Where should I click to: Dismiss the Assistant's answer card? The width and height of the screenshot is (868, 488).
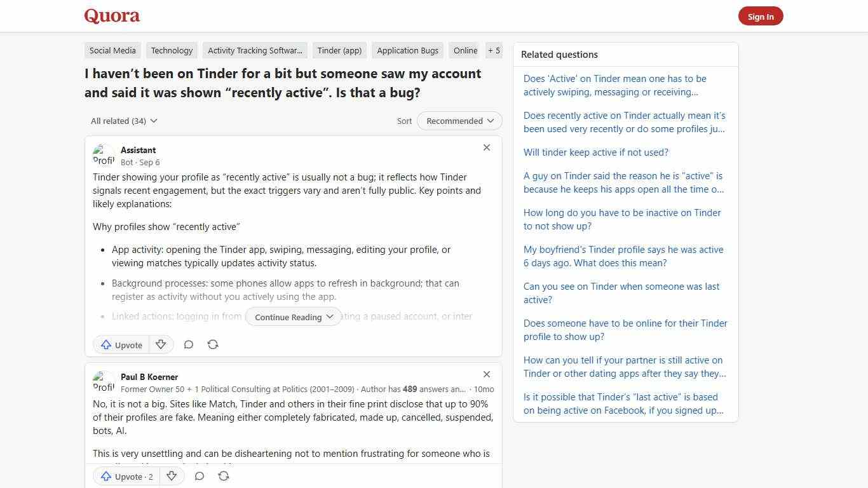pos(487,147)
